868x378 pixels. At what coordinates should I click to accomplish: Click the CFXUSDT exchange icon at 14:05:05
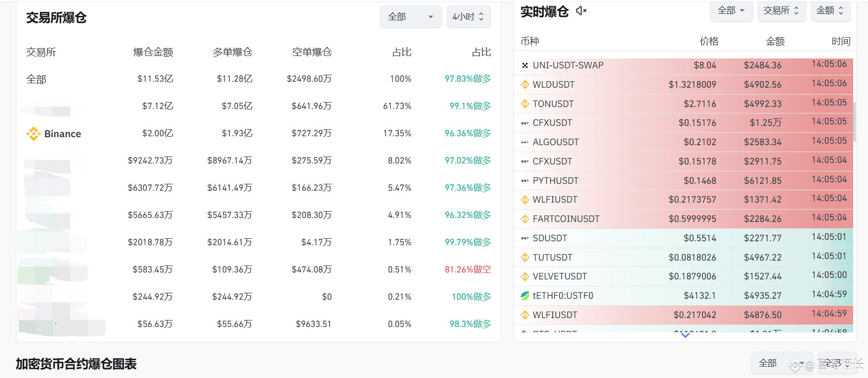pyautogui.click(x=525, y=123)
